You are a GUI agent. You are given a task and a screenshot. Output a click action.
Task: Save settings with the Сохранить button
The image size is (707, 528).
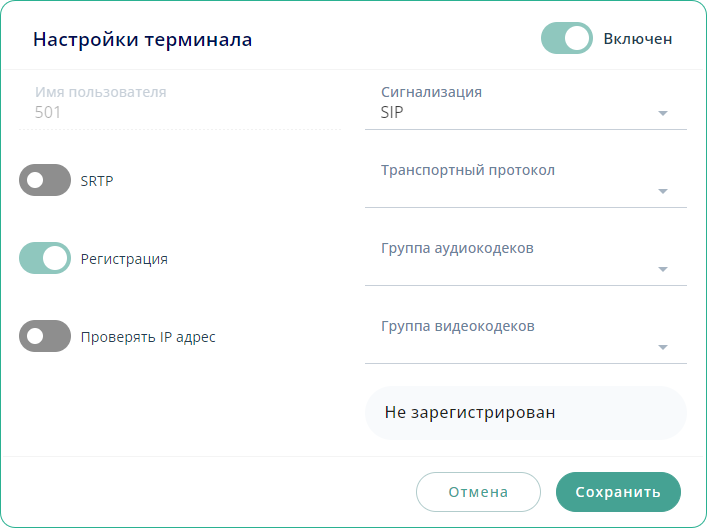(618, 492)
